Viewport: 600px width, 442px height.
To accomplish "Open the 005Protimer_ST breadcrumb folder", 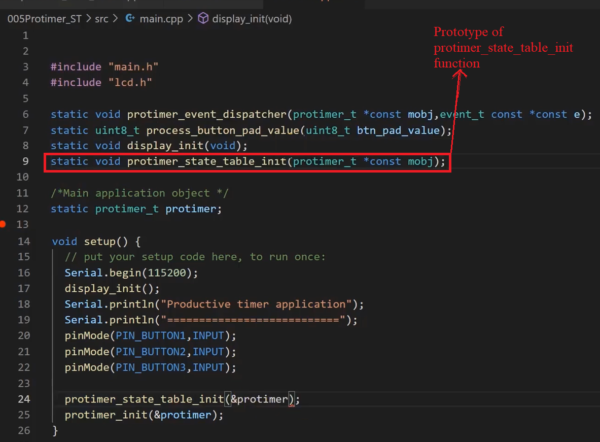I will coord(44,19).
